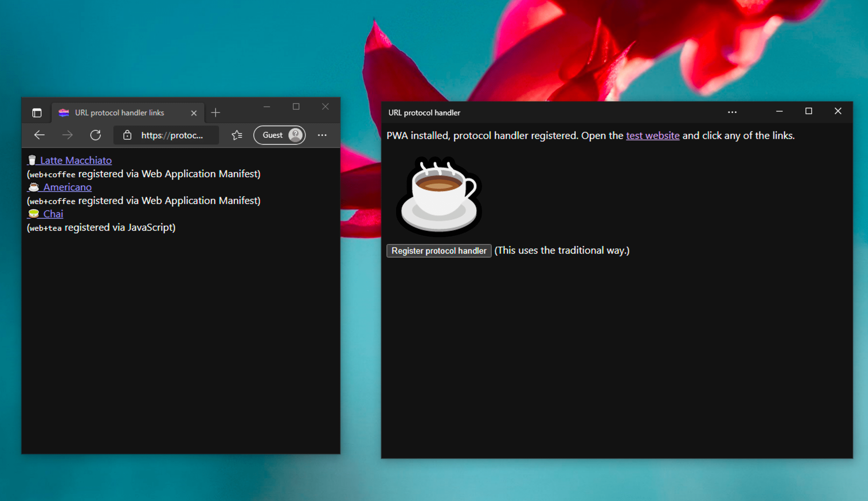Click the page reload icon
This screenshot has height=501, width=868.
[x=96, y=135]
